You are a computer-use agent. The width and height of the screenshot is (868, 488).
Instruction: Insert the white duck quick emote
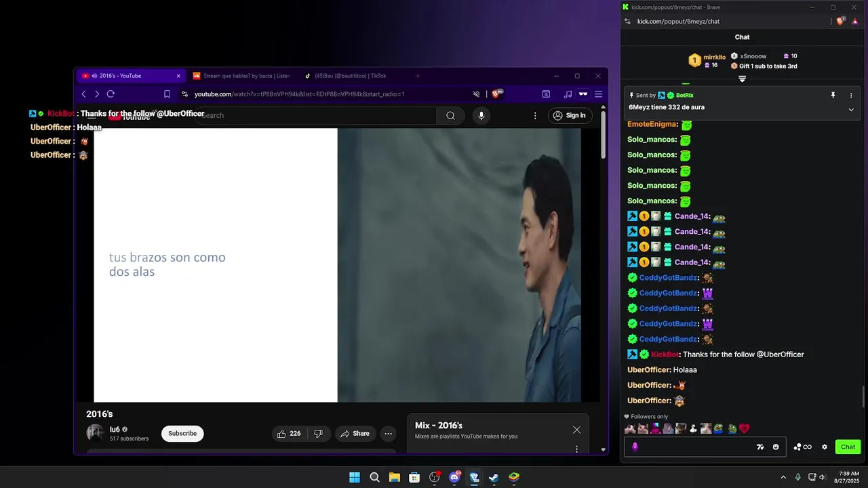693,428
